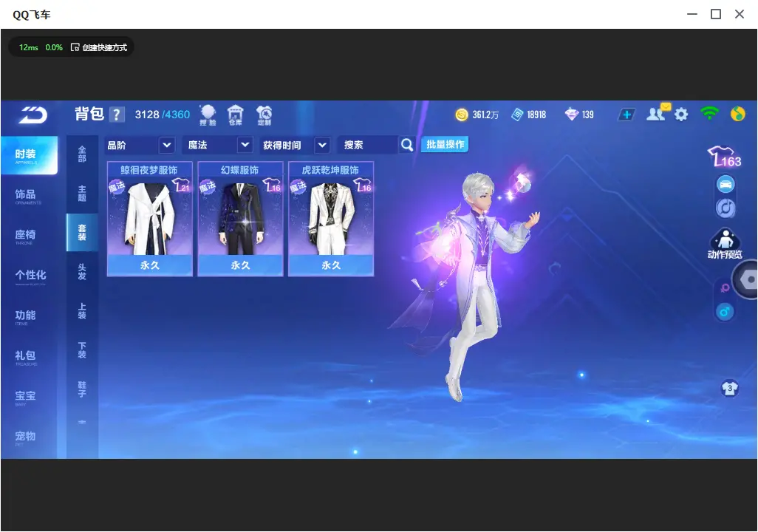Expand the 品阶 grade dropdown
Viewport: 758px width, 532px height.
(x=139, y=145)
